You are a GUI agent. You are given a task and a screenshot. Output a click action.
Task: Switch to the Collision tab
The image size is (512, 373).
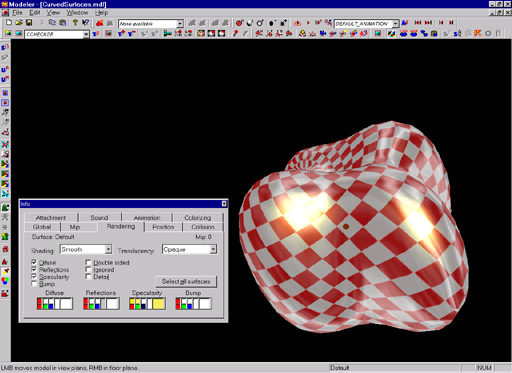point(203,227)
